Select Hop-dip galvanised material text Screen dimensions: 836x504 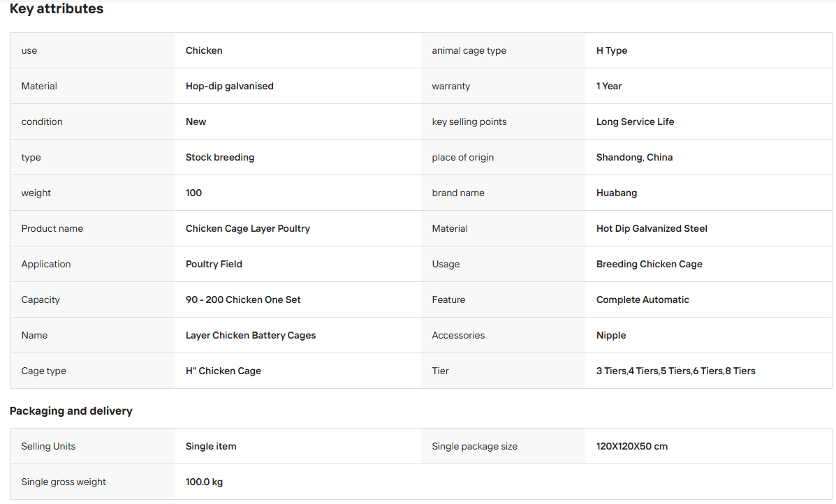[229, 87]
